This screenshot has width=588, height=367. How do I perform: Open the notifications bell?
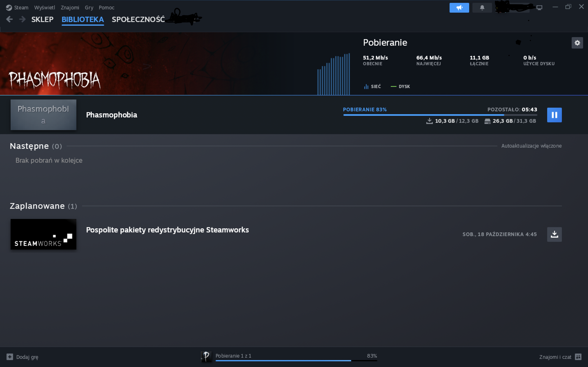point(482,8)
